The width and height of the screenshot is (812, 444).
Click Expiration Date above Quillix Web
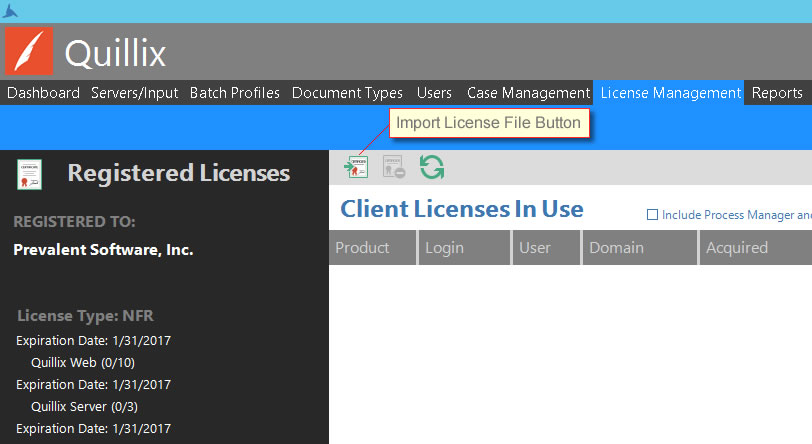(93, 340)
